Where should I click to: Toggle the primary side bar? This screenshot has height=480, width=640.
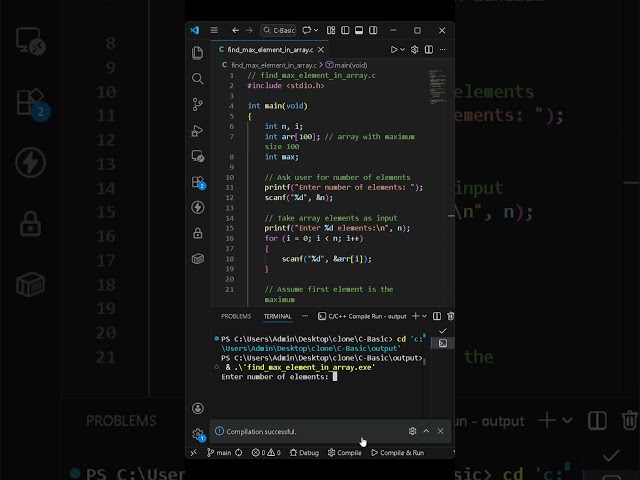click(345, 30)
